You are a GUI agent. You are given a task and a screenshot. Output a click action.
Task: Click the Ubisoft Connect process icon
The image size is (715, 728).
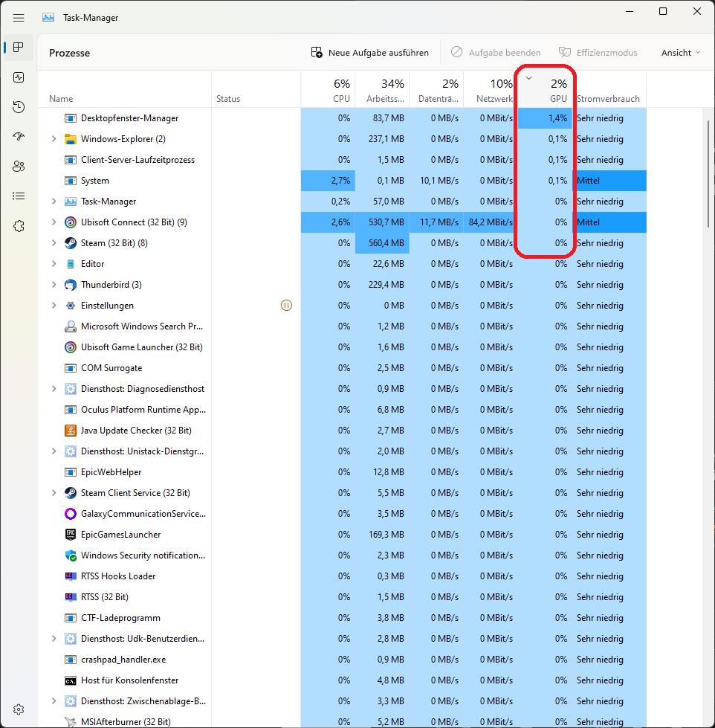pos(71,222)
